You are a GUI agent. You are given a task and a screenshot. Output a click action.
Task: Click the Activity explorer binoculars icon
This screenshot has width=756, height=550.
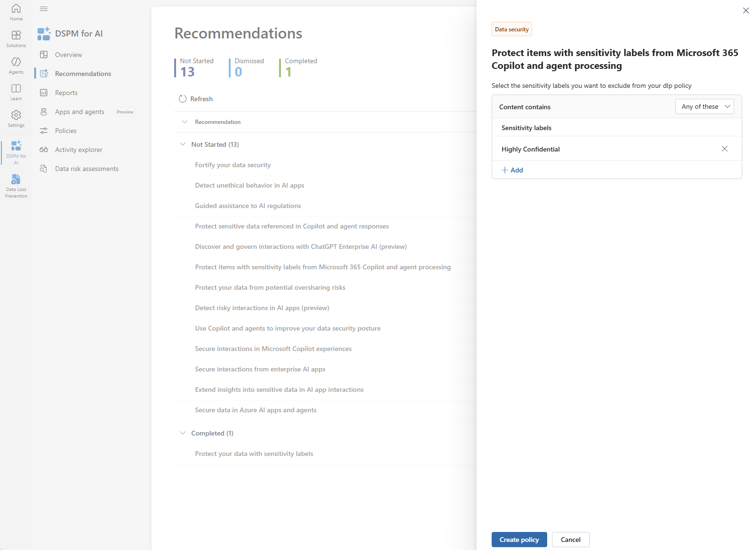coord(44,150)
